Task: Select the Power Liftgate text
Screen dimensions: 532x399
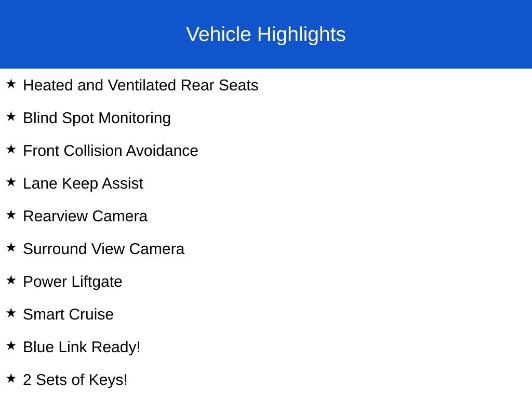Action: (x=73, y=282)
